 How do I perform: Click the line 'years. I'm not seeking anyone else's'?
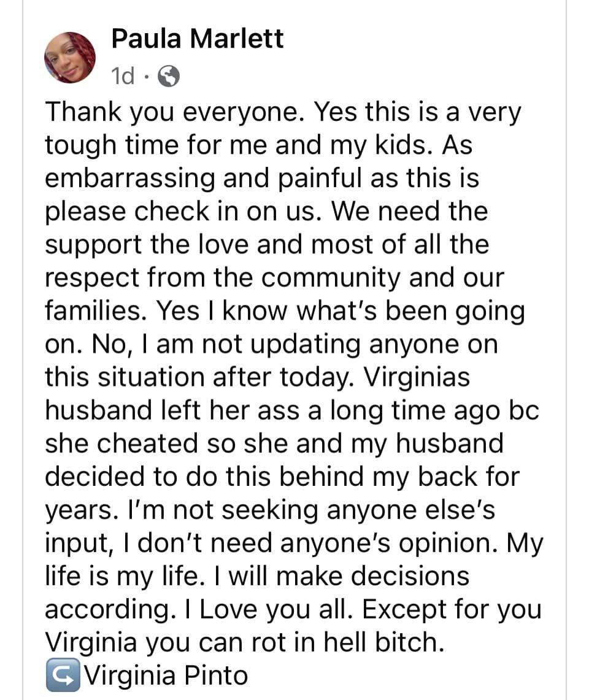pyautogui.click(x=270, y=510)
